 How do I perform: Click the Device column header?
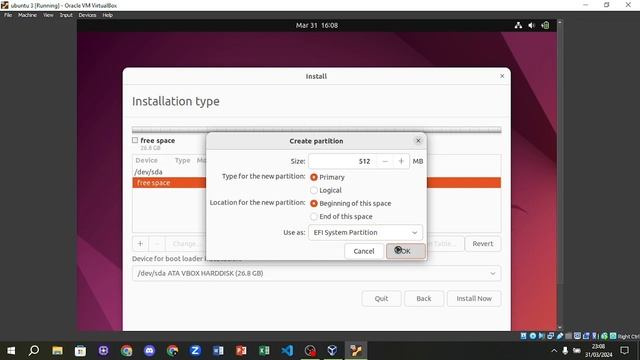(x=147, y=160)
